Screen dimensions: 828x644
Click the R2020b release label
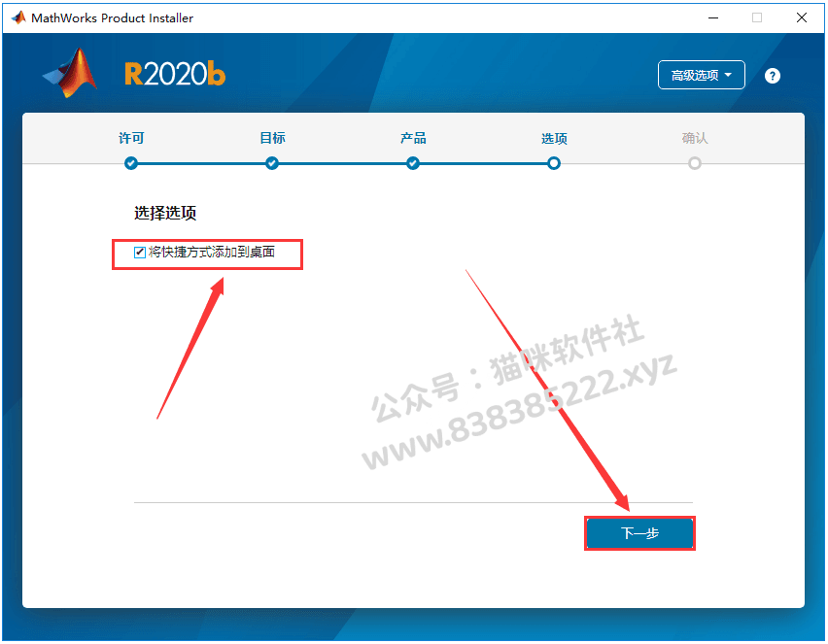tap(175, 74)
